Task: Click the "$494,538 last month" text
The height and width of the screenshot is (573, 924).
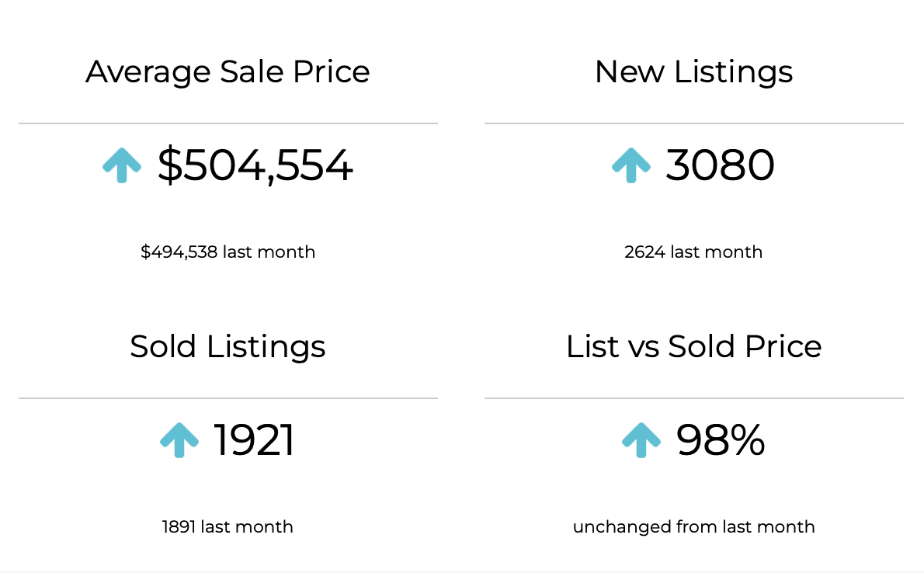Action: pos(228,252)
